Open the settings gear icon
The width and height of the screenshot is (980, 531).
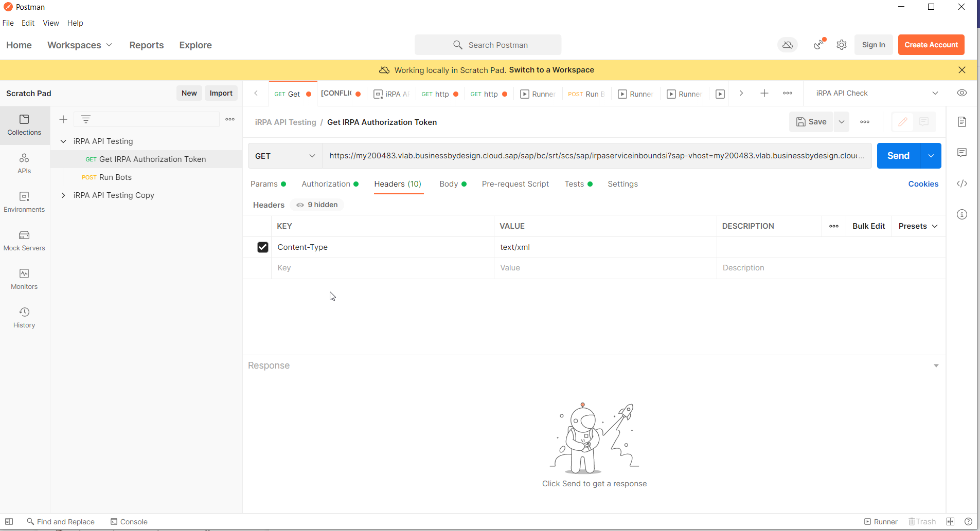pyautogui.click(x=842, y=45)
